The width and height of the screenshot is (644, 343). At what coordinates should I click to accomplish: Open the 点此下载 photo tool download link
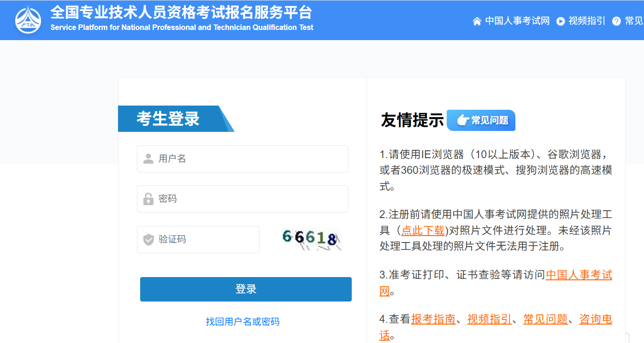pos(422,231)
